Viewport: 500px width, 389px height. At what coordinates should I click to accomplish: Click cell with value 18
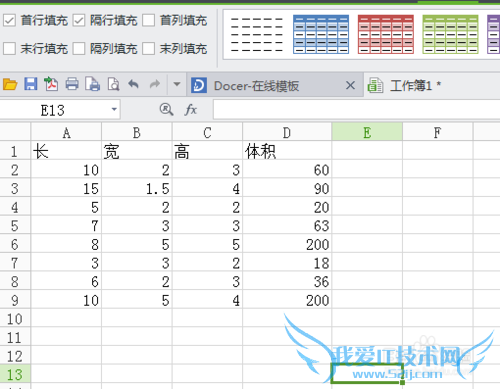[287, 263]
